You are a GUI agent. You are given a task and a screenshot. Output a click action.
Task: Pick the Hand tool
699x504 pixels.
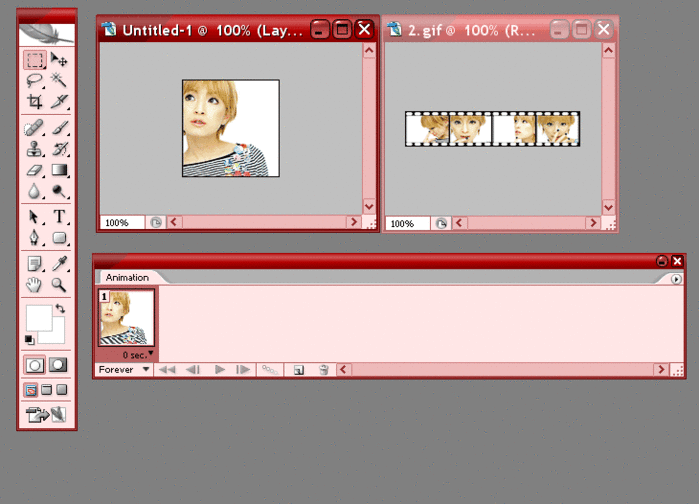[35, 284]
